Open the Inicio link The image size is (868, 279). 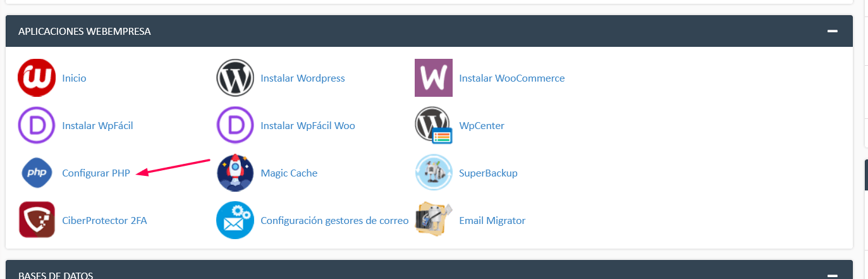74,78
